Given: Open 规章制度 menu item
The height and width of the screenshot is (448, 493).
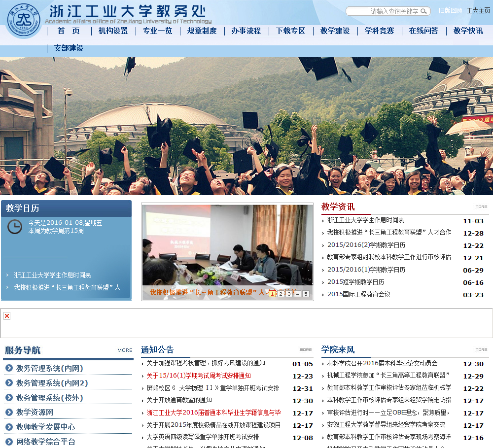Looking at the screenshot, I should tap(202, 31).
